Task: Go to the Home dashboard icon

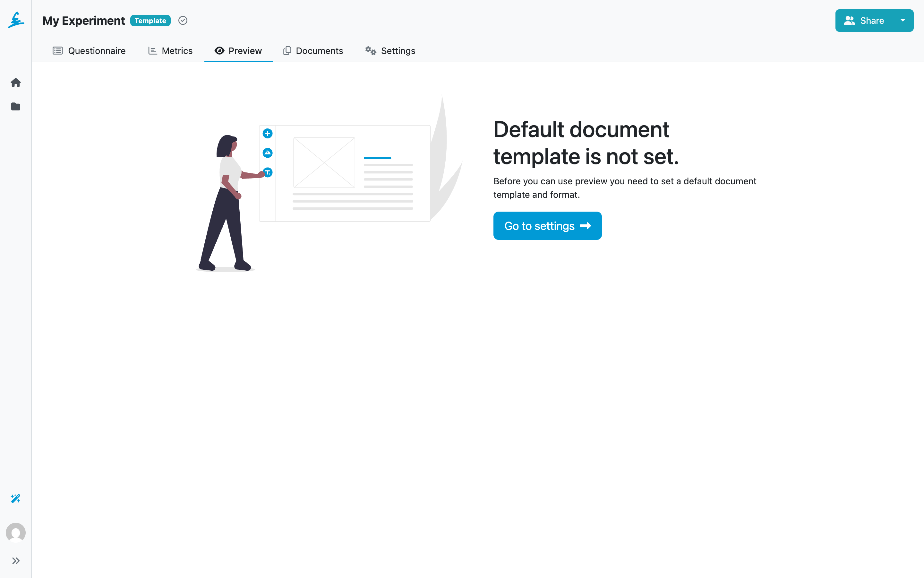Action: pyautogui.click(x=16, y=82)
